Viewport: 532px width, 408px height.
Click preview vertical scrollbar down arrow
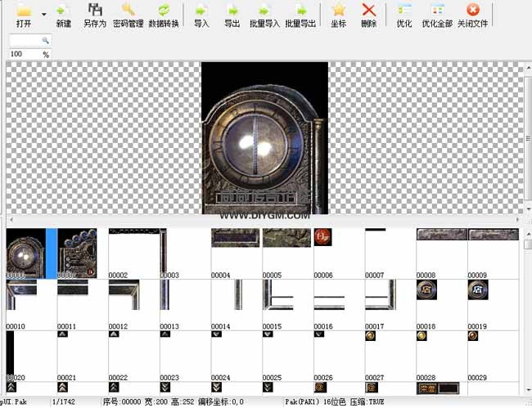(x=528, y=209)
